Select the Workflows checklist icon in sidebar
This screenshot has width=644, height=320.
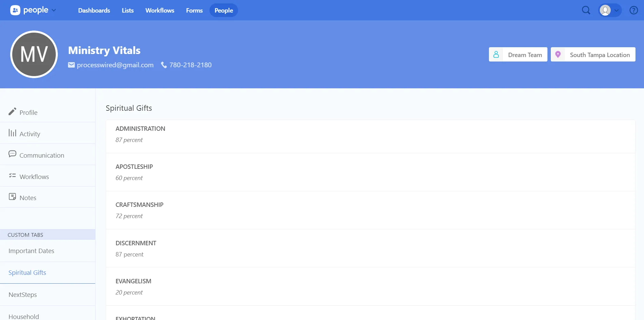click(x=12, y=176)
